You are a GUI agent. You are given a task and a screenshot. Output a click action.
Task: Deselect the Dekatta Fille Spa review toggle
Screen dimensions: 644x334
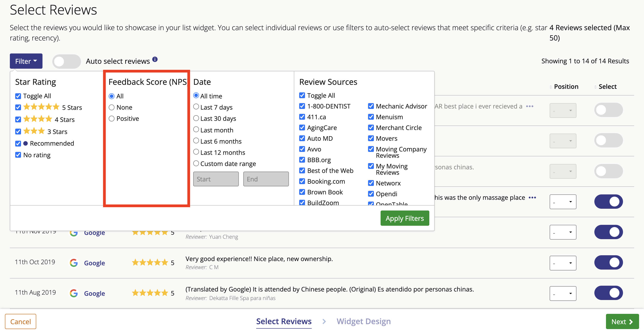coord(608,293)
